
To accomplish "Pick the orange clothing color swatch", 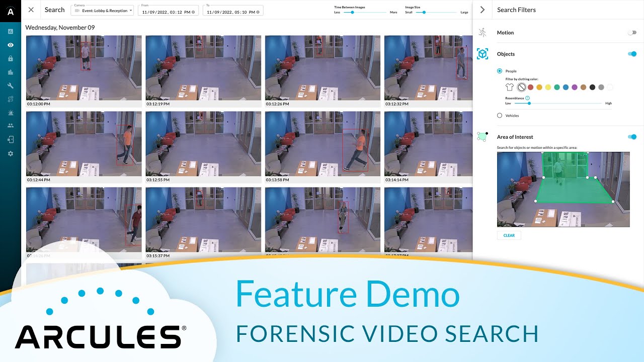I will [x=539, y=87].
